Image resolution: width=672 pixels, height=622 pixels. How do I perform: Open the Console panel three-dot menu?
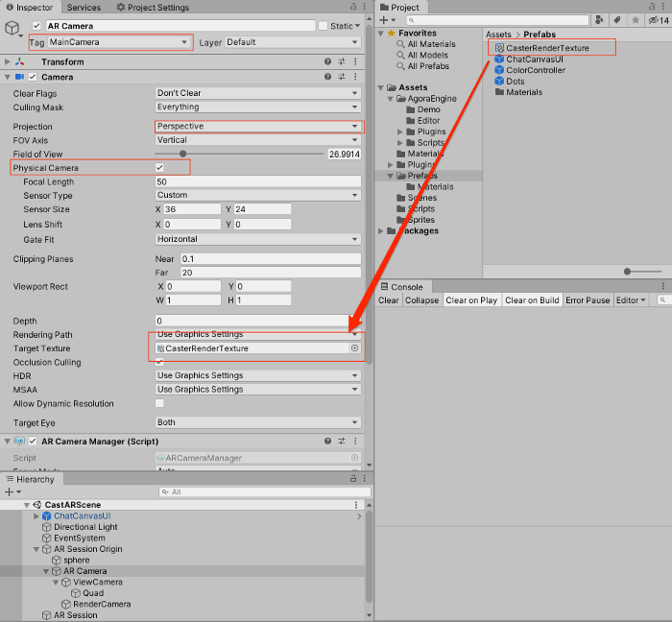tap(663, 286)
